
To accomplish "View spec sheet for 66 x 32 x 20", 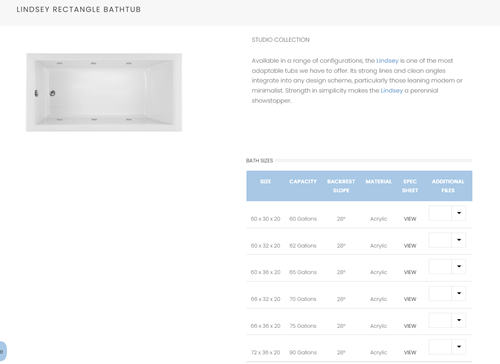I will click(410, 299).
